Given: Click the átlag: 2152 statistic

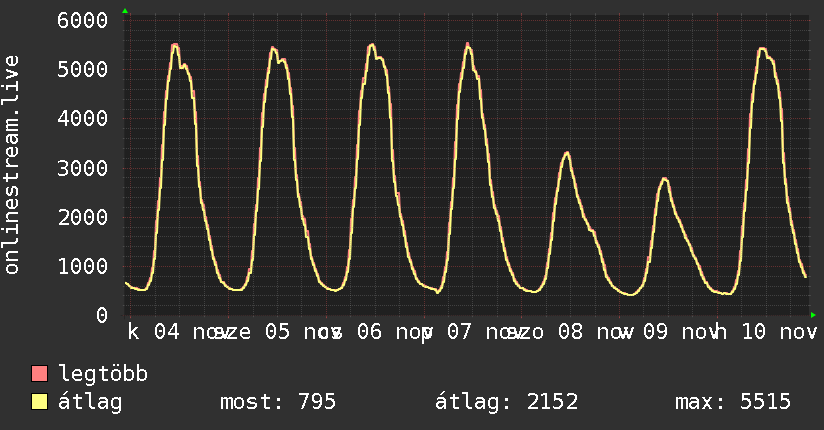Looking at the screenshot, I should (x=507, y=402).
